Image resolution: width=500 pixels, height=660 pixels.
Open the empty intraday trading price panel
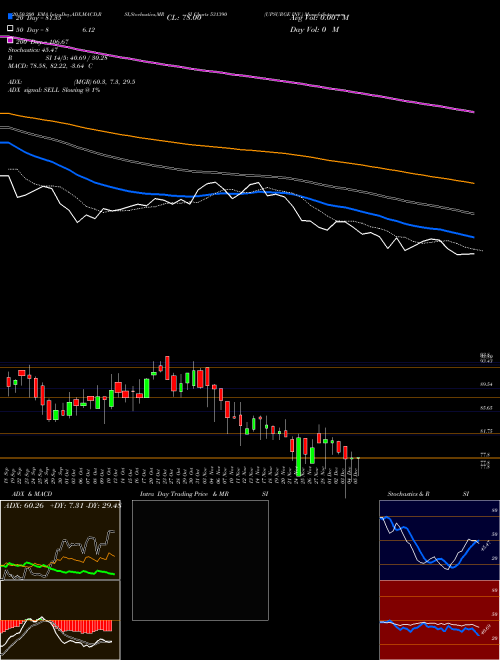tap(200, 560)
